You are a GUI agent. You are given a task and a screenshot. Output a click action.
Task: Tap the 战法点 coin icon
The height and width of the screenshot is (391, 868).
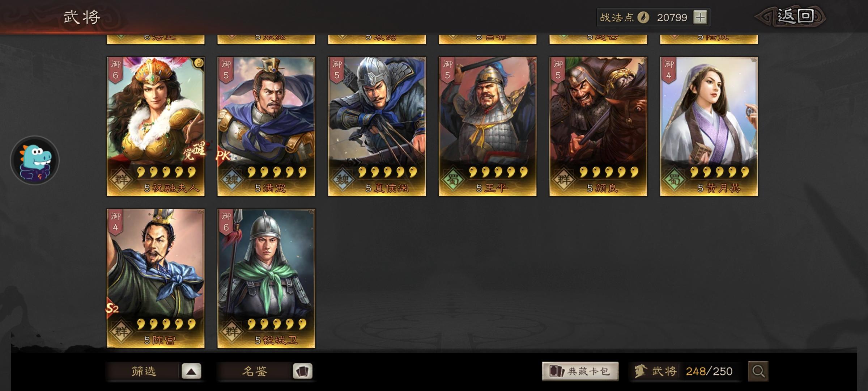(x=643, y=17)
